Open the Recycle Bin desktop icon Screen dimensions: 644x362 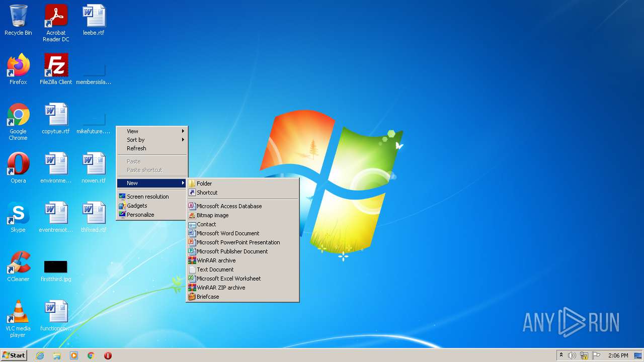(x=18, y=20)
